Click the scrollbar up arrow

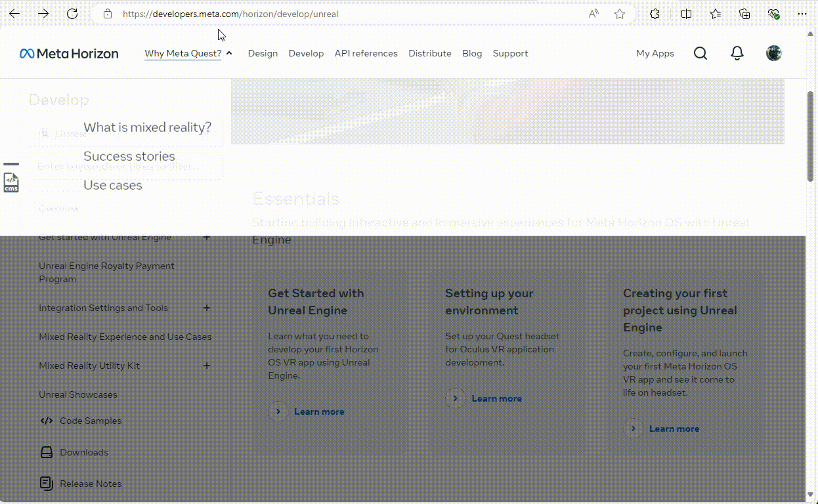click(x=811, y=34)
